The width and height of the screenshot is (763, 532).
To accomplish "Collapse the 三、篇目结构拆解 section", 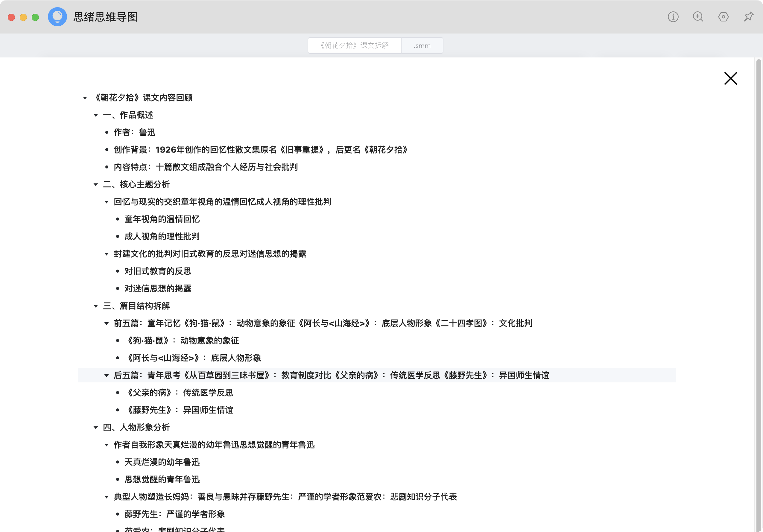I will (x=96, y=306).
